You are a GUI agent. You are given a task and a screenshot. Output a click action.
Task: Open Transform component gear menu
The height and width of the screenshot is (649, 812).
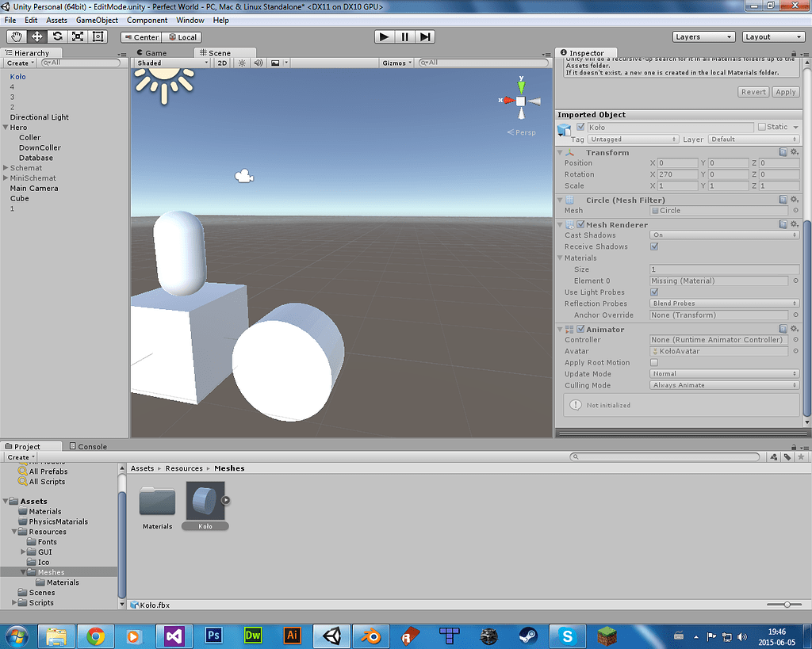795,152
